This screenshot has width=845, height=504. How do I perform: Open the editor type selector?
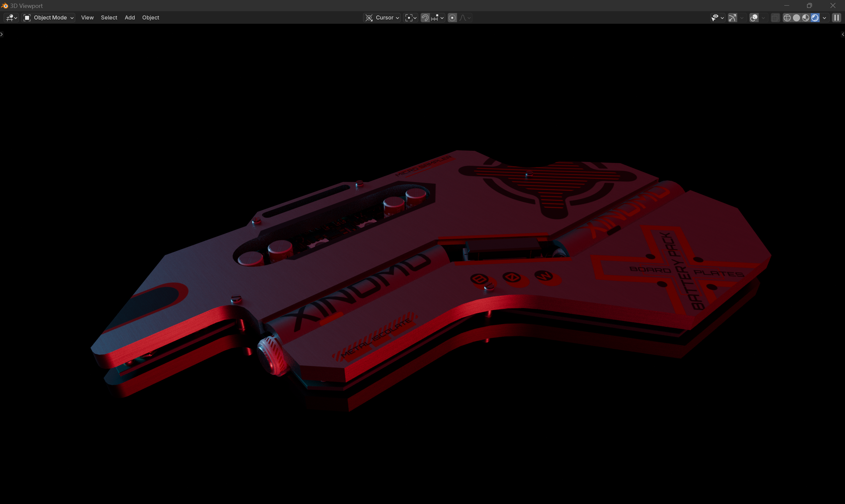[11, 18]
